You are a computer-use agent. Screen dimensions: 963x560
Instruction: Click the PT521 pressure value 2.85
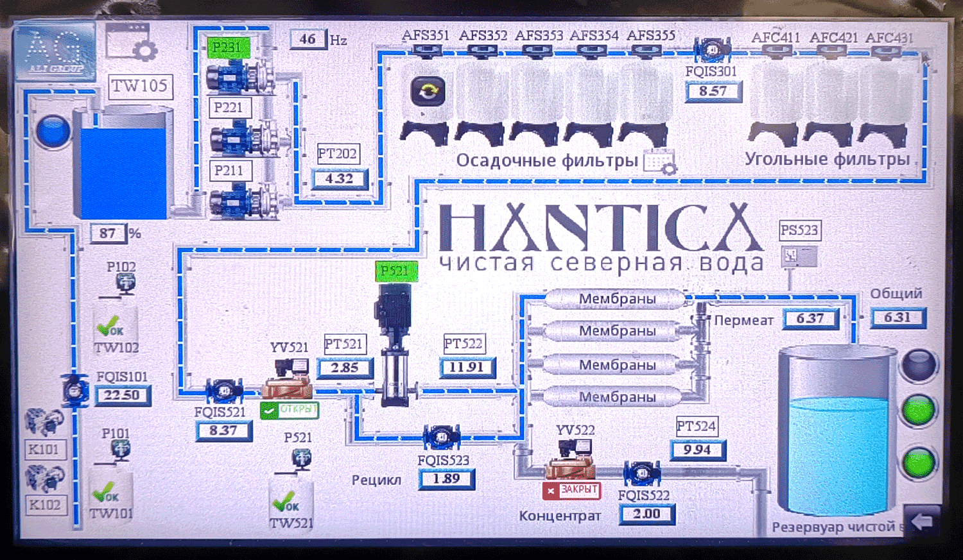click(x=345, y=368)
